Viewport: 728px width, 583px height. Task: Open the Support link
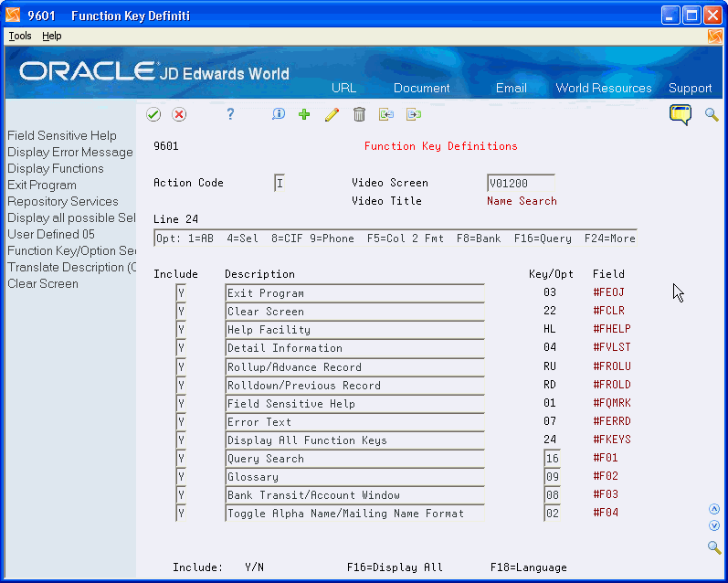coord(690,88)
